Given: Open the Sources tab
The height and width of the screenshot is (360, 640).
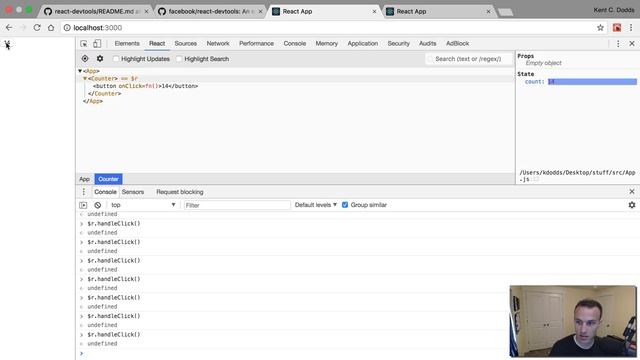Looking at the screenshot, I should coord(185,44).
